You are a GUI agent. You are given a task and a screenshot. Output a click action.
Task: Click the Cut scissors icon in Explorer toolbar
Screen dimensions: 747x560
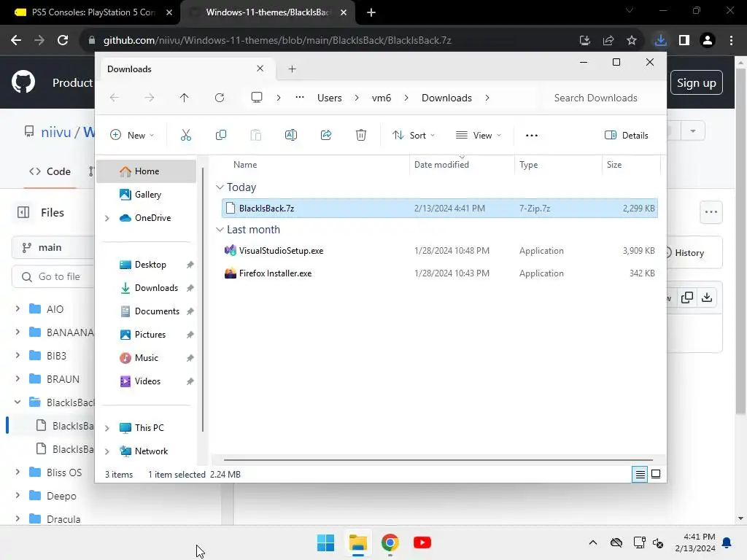pos(186,135)
